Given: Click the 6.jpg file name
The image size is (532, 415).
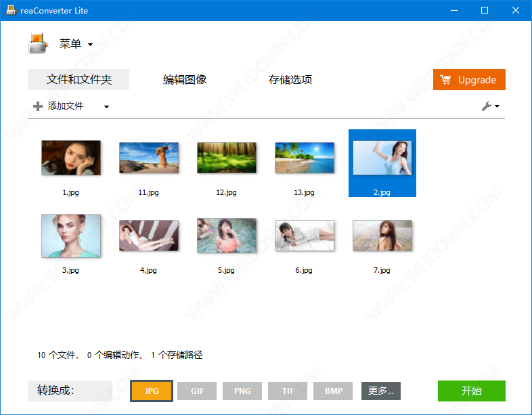Looking at the screenshot, I should (x=304, y=270).
